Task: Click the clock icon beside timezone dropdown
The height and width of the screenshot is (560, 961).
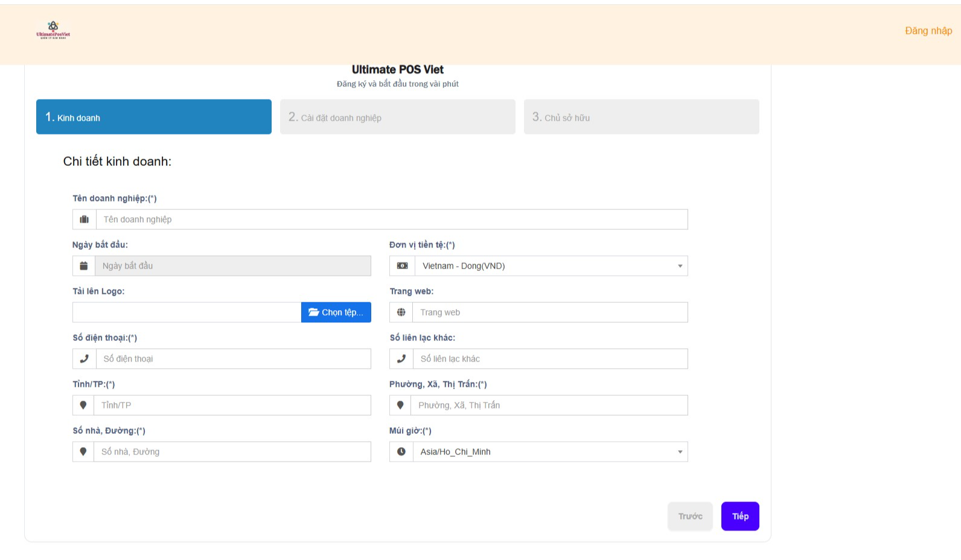Action: tap(401, 452)
